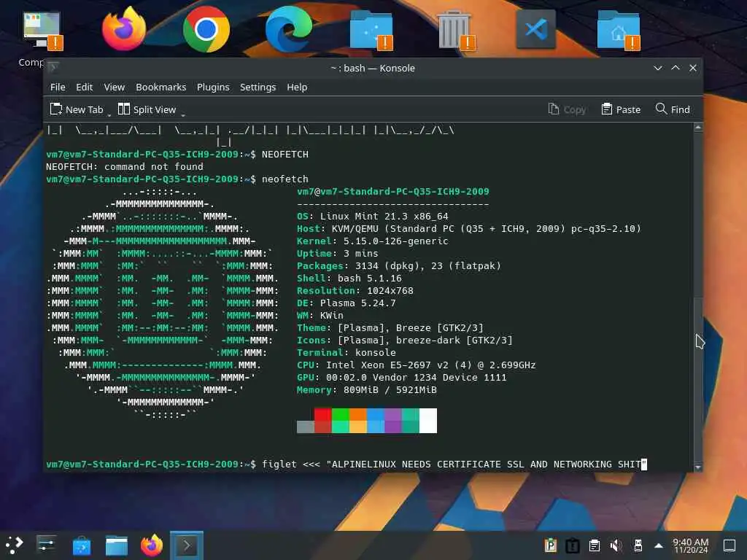Click the Konsole scrollbar up arrow
The image size is (747, 560).
698,128
